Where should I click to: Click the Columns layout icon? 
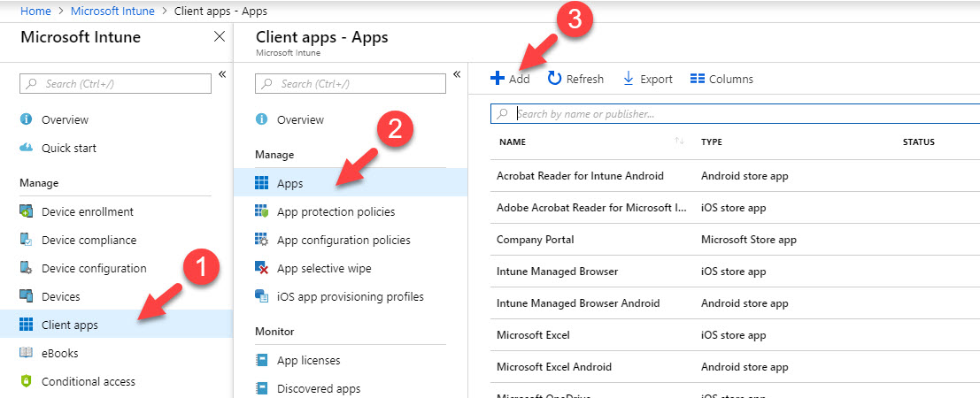click(698, 79)
